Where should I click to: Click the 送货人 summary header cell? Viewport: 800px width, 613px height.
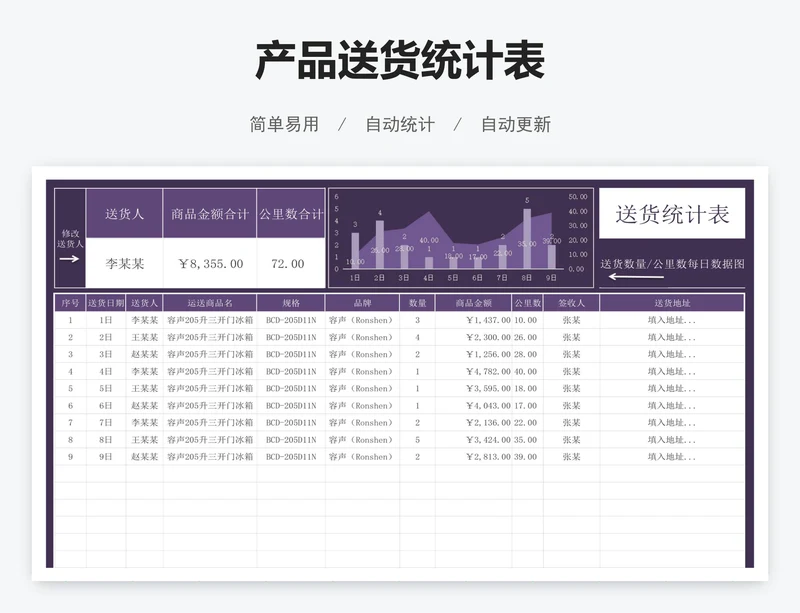pyautogui.click(x=124, y=213)
